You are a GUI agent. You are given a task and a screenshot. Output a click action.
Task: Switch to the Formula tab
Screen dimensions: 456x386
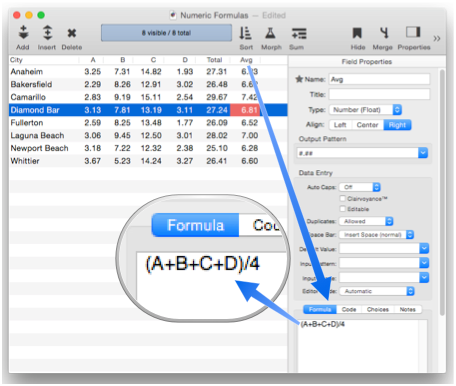click(x=320, y=309)
